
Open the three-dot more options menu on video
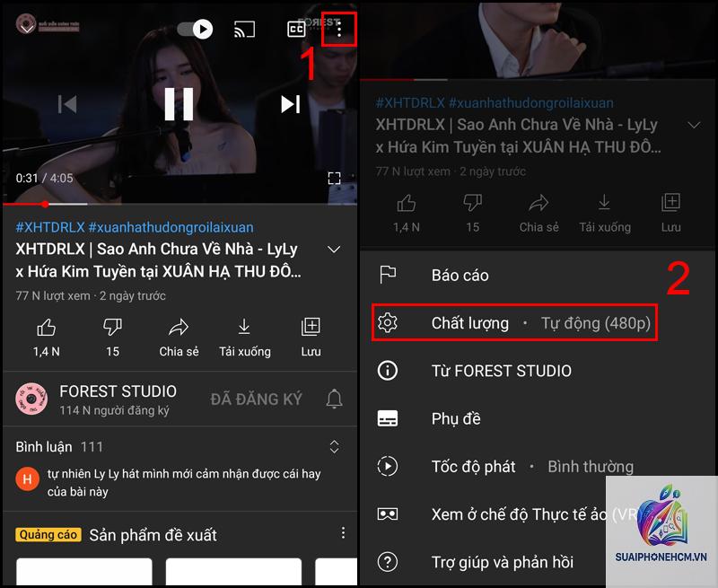tap(339, 30)
